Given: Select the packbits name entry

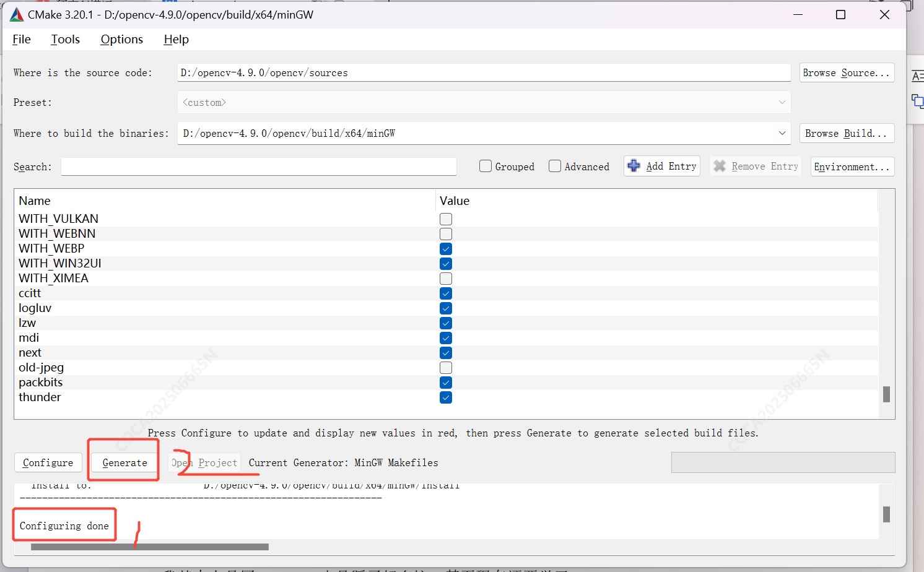Looking at the screenshot, I should [x=40, y=382].
